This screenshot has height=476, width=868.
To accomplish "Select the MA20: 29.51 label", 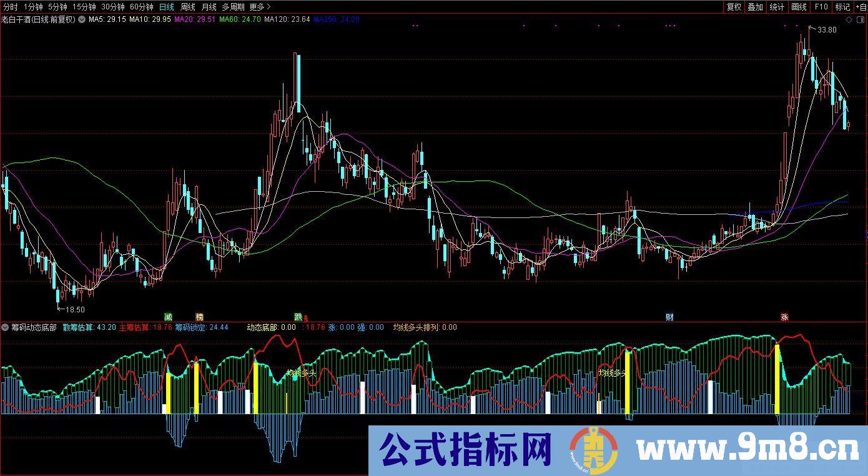I will (195, 19).
